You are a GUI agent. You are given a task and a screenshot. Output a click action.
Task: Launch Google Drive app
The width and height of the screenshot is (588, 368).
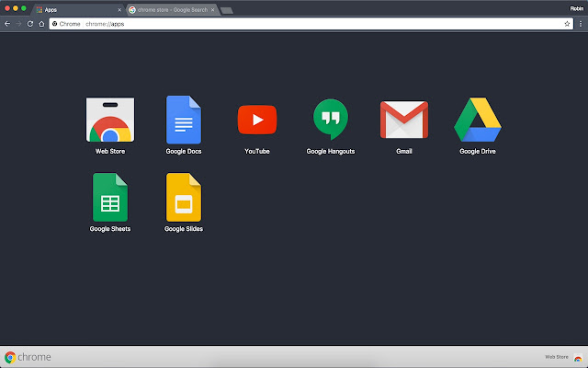pyautogui.click(x=478, y=120)
